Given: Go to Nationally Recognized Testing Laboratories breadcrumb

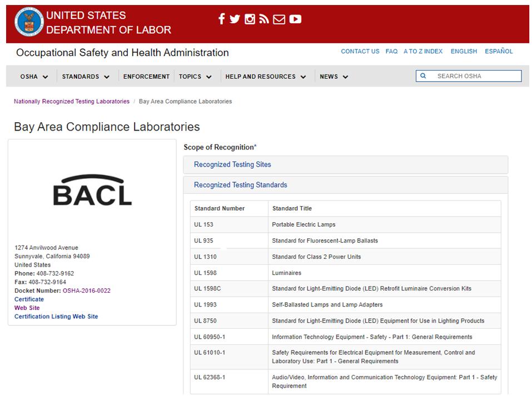Looking at the screenshot, I should (x=72, y=102).
